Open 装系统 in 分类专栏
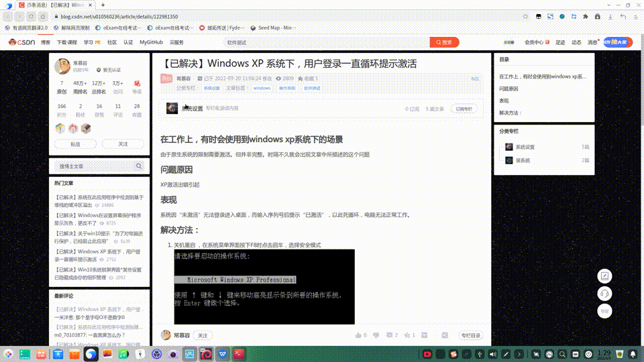Image resolution: width=644 pixels, height=362 pixels. tap(523, 160)
